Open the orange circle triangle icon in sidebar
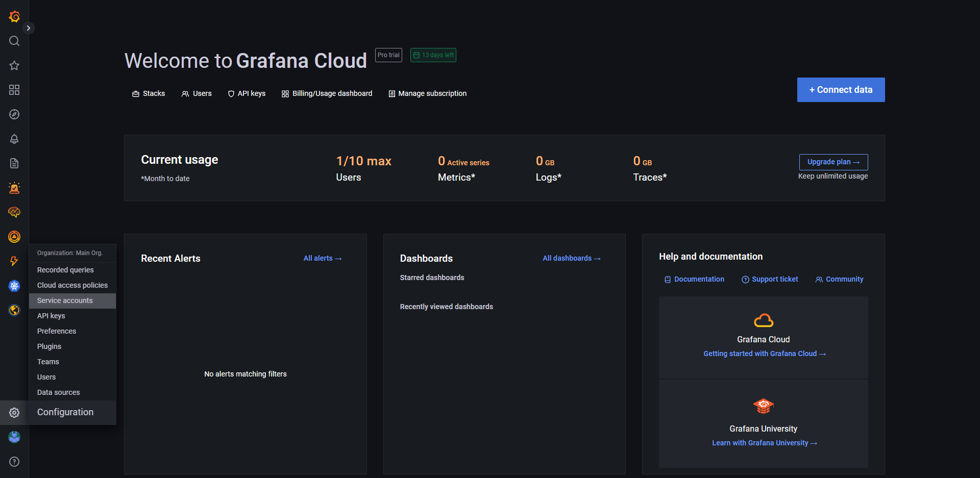This screenshot has width=980, height=478. pyautogui.click(x=14, y=237)
